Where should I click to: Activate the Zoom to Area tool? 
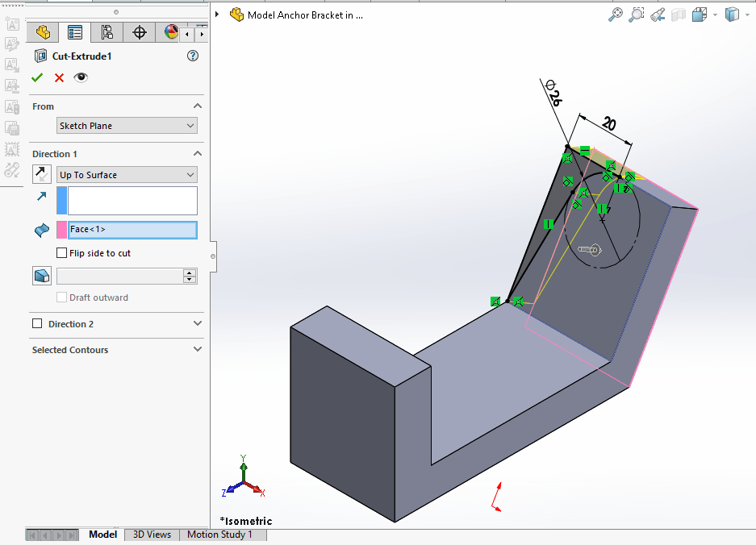coord(637,15)
